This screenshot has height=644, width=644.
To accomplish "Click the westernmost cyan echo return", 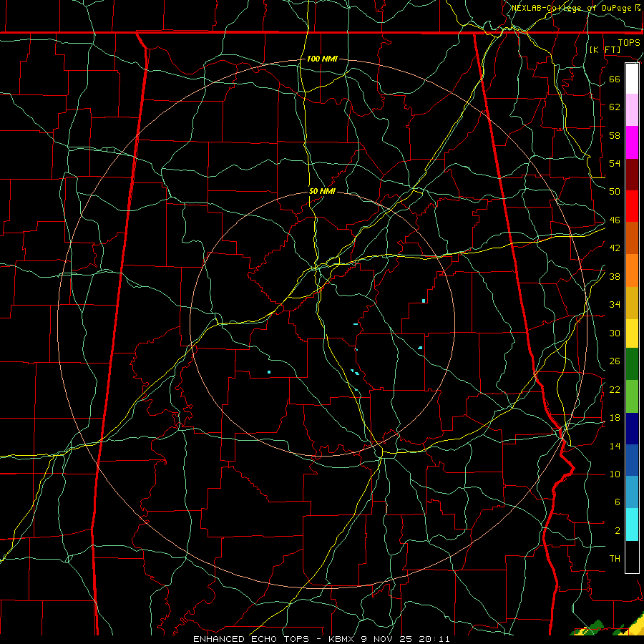I will (x=268, y=372).
